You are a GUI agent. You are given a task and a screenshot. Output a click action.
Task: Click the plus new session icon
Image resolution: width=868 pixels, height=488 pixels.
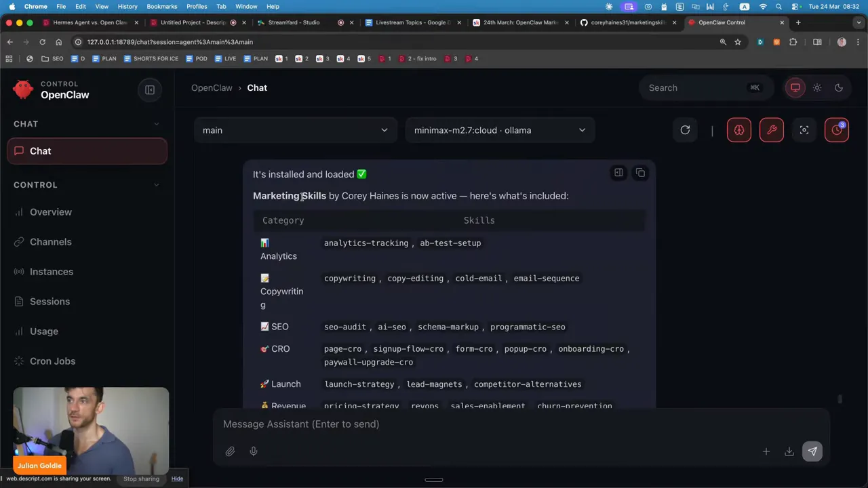pyautogui.click(x=766, y=451)
